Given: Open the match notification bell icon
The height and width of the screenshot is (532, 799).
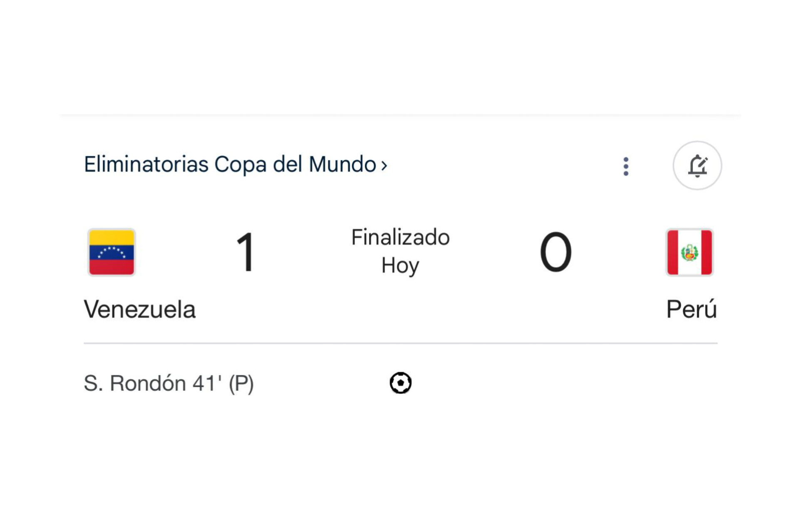Looking at the screenshot, I should (x=697, y=166).
